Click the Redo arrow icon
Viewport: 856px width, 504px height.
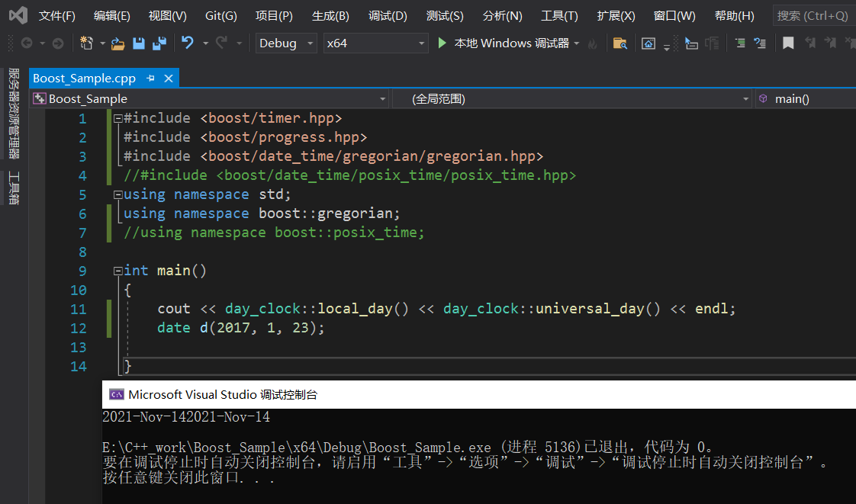pyautogui.click(x=221, y=42)
